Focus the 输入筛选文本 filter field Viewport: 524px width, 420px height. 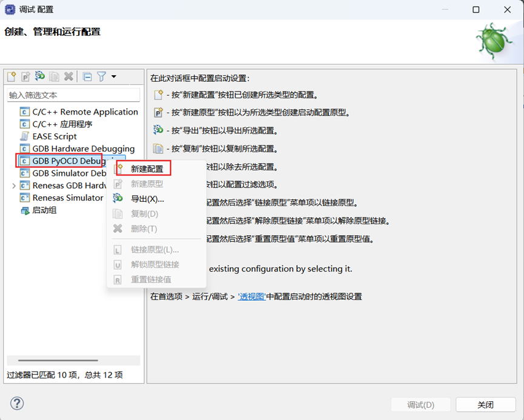pyautogui.click(x=73, y=95)
